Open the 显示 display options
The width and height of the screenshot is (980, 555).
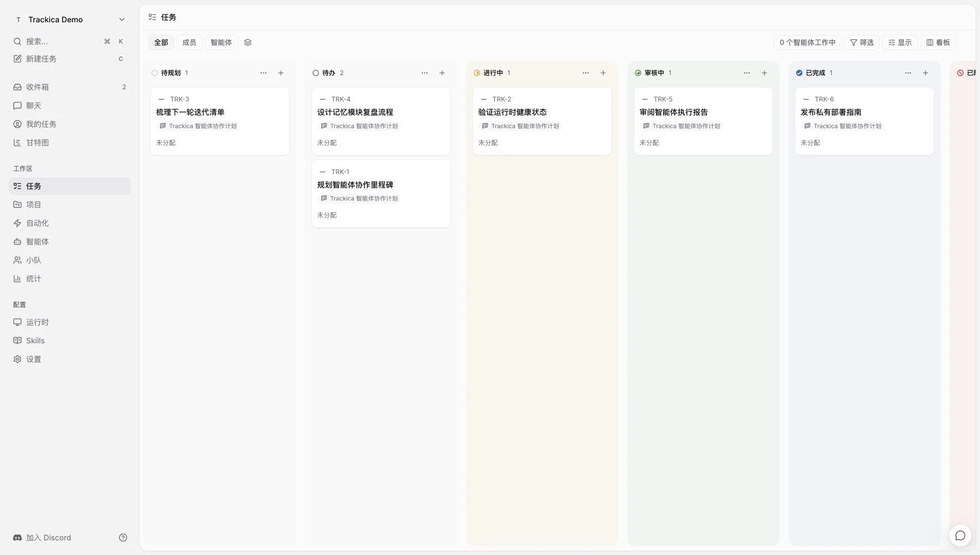pyautogui.click(x=900, y=42)
